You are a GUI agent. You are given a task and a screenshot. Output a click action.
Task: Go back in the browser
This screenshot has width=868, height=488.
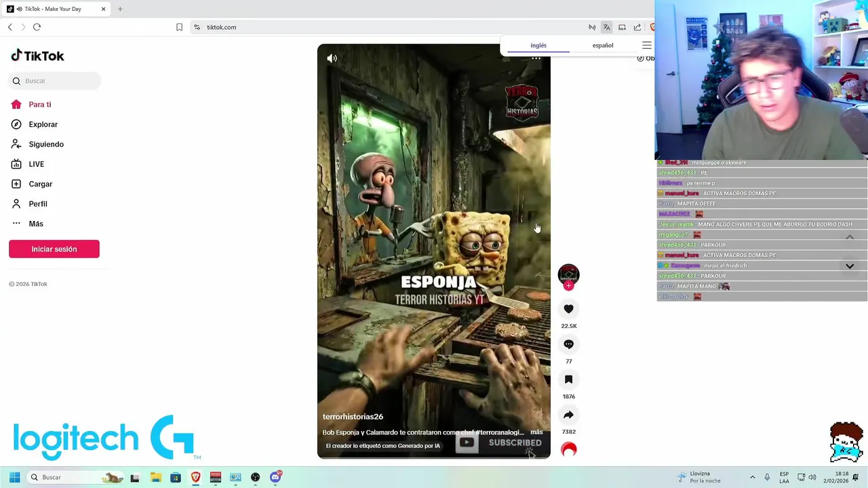click(x=9, y=27)
